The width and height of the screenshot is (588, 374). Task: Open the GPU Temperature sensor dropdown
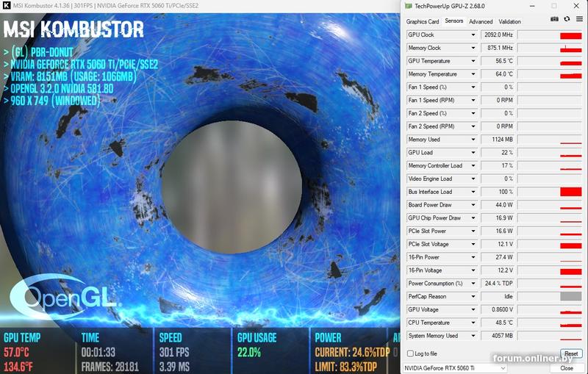[x=473, y=61]
